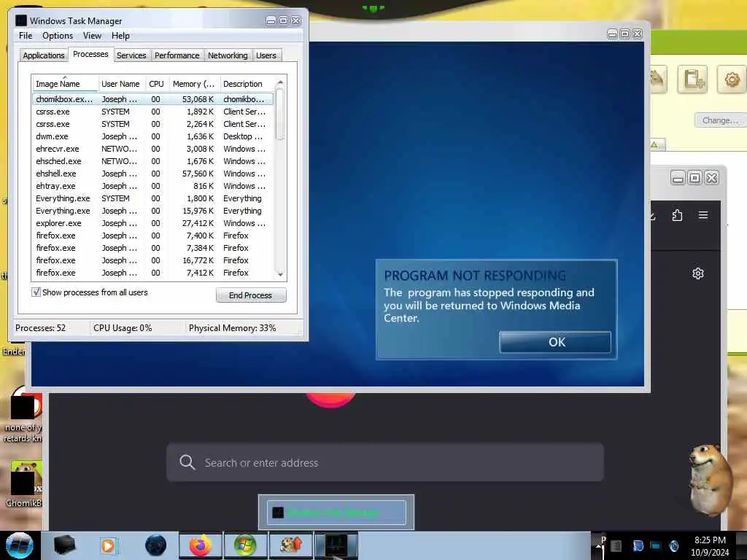This screenshot has height=560, width=747.
Task: Select the explorer.exe process row
Action: click(x=153, y=223)
